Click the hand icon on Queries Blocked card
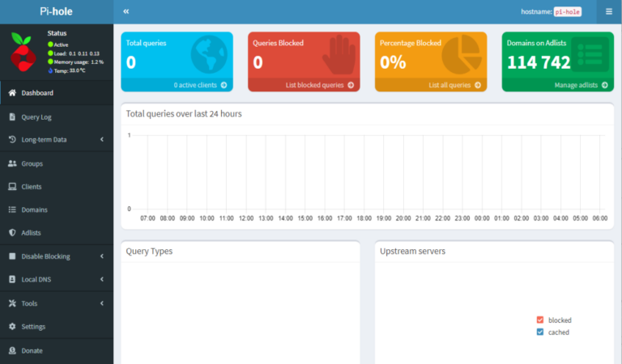622x364 pixels. click(x=339, y=55)
